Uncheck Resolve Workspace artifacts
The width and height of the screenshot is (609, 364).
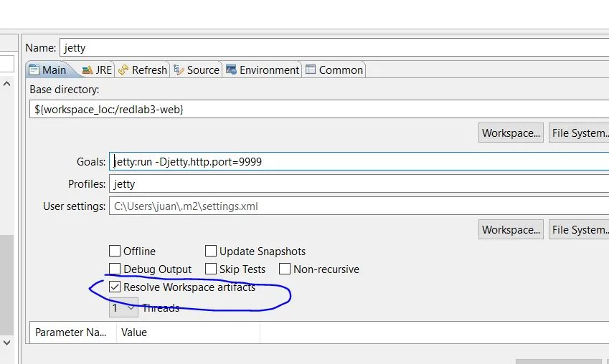point(115,287)
